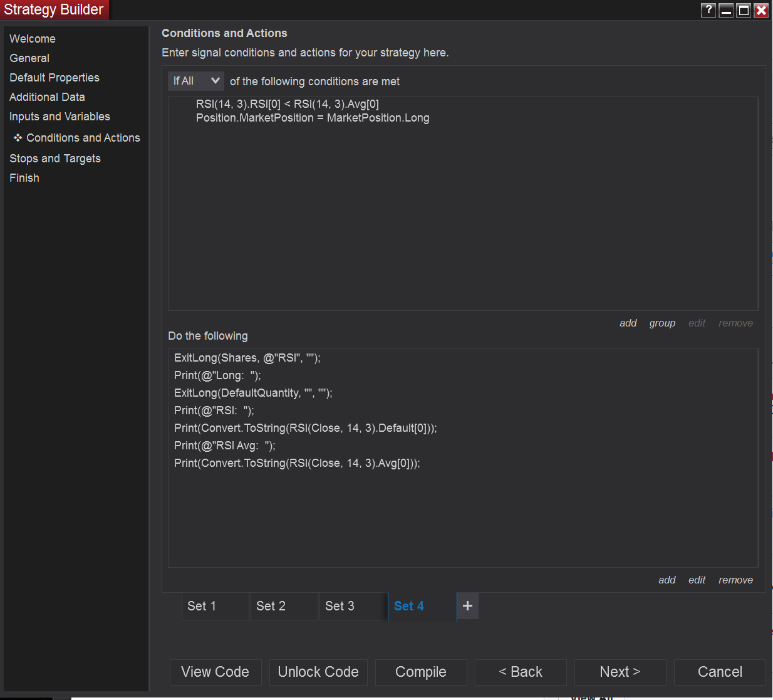
Task: Minimize the Strategy Builder window
Action: (726, 10)
